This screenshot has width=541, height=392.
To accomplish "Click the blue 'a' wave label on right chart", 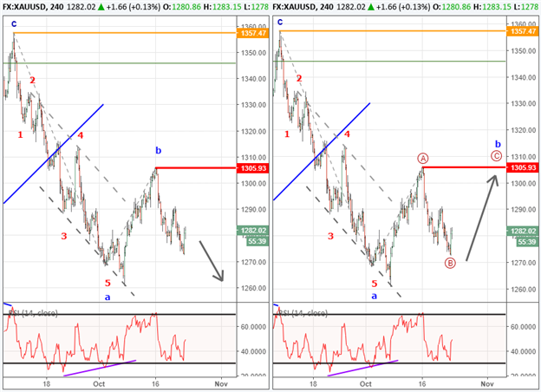I will (374, 296).
